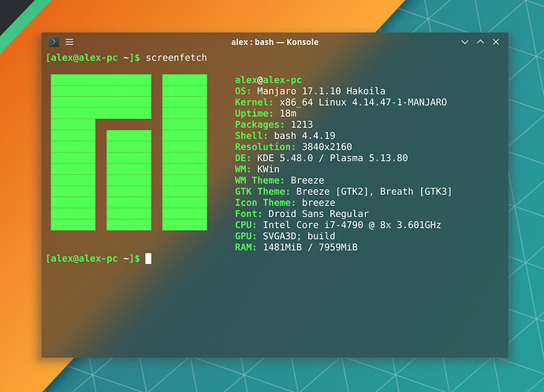The height and width of the screenshot is (392, 544).
Task: Minimize the Konsole window
Action: 465,42
